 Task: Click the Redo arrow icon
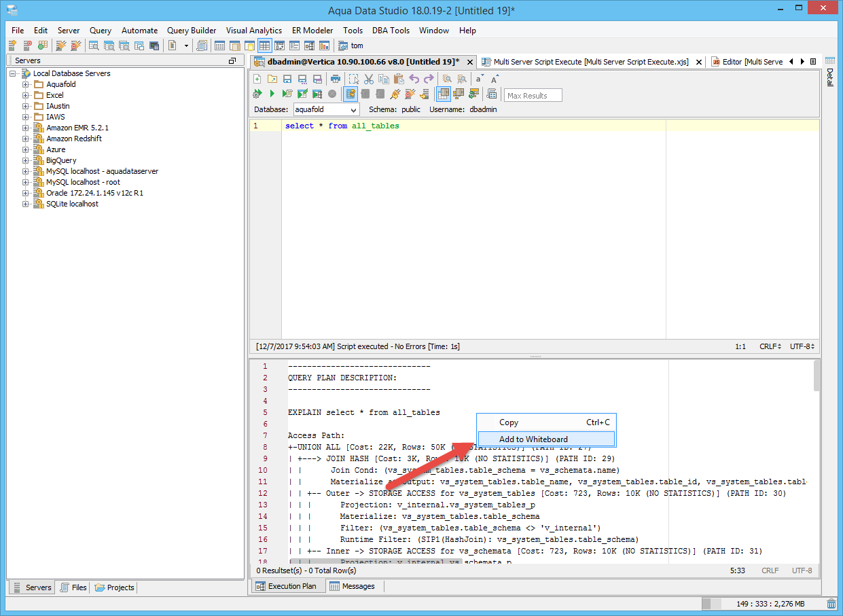(429, 79)
